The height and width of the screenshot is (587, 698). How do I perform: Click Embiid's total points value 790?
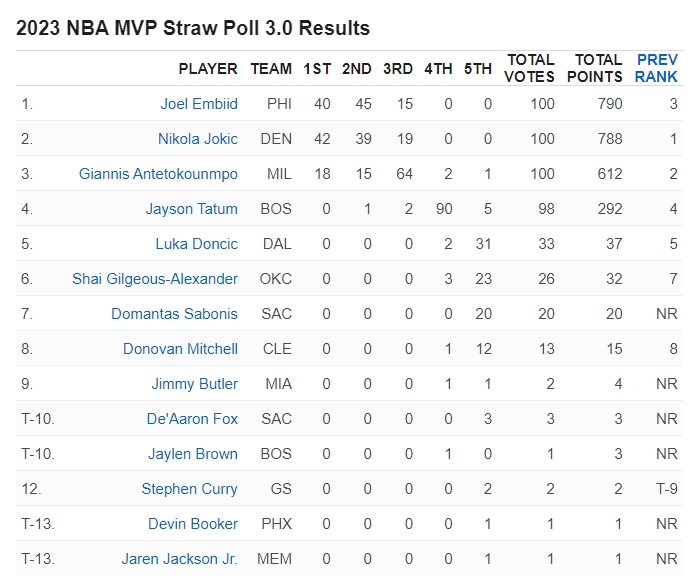pyautogui.click(x=610, y=104)
